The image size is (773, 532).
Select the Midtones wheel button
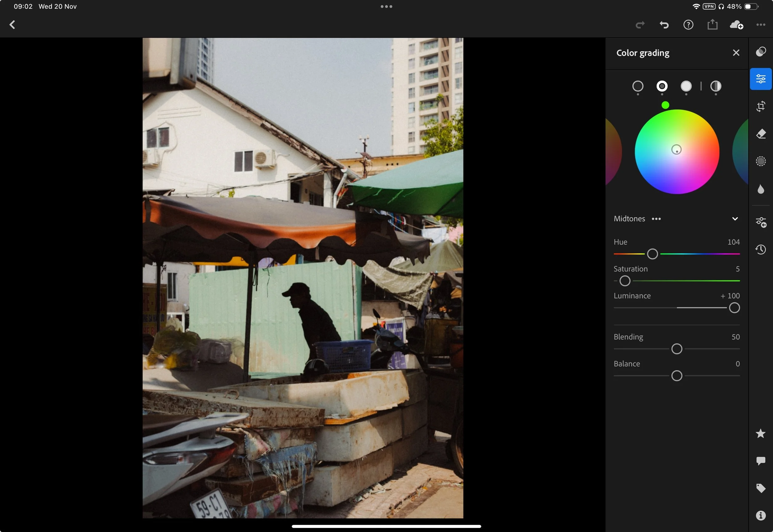tap(662, 86)
